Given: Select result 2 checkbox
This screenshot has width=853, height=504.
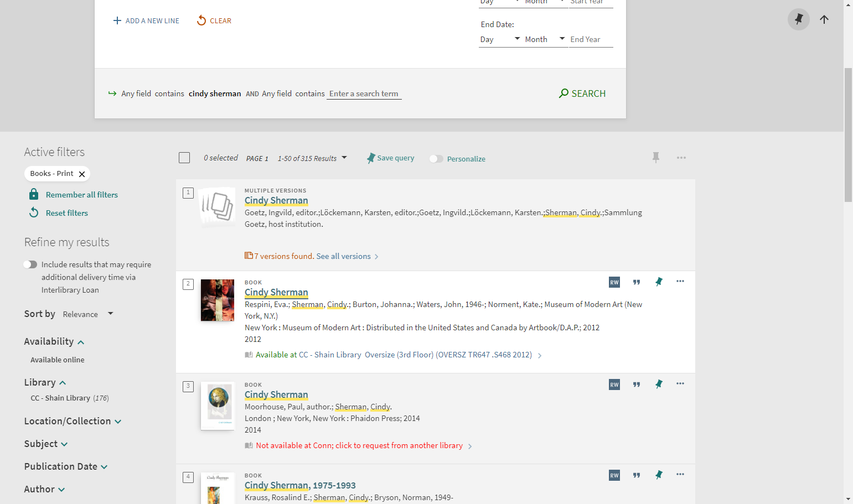Looking at the screenshot, I should (x=188, y=284).
